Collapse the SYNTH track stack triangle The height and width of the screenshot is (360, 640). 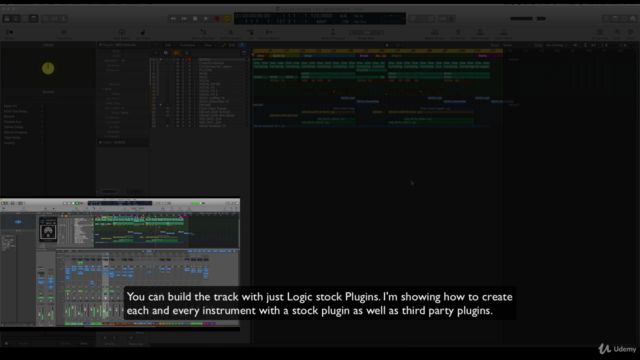tap(160, 60)
